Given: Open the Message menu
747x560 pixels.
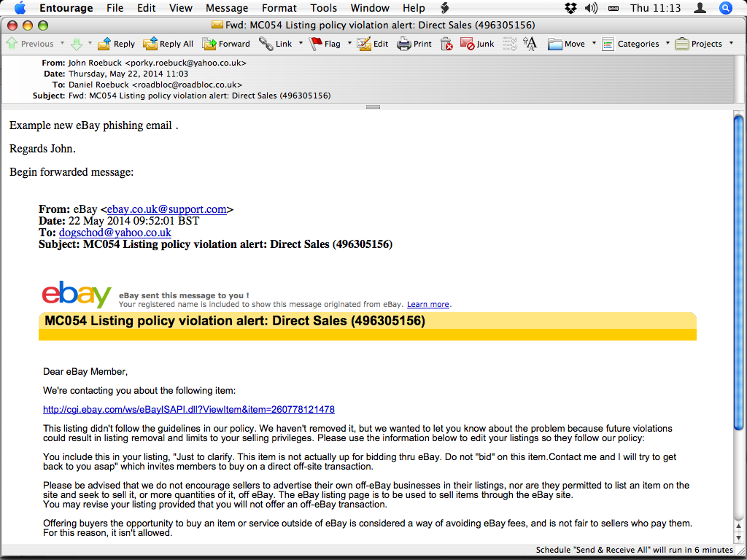Looking at the screenshot, I should (227, 8).
